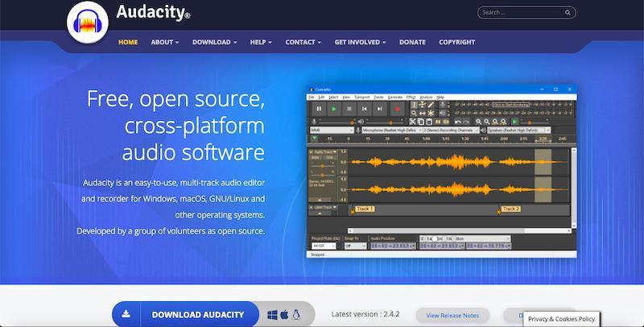
Task: Open the Microphone recording device dropdown
Action: point(391,130)
